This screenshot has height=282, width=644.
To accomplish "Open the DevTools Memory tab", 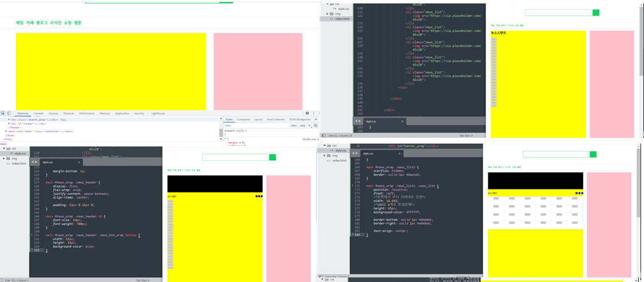I will (105, 113).
